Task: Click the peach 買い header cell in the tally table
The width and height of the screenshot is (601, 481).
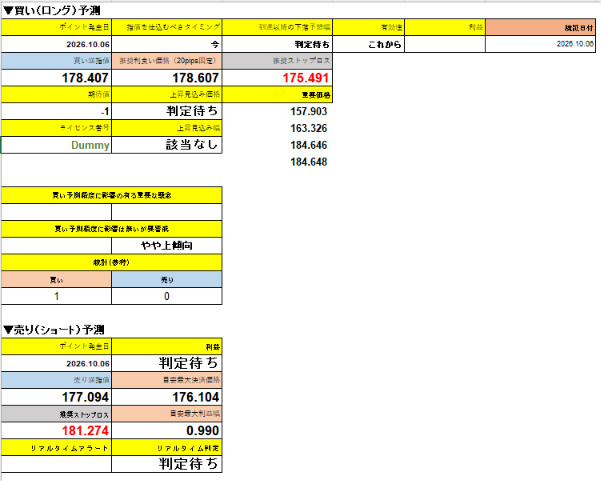Action: pyautogui.click(x=56, y=279)
